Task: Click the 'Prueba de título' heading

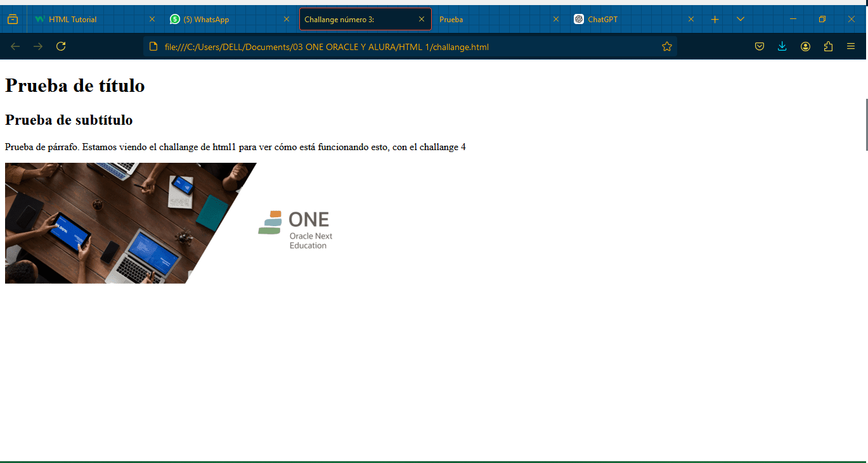Action: pyautogui.click(x=75, y=86)
